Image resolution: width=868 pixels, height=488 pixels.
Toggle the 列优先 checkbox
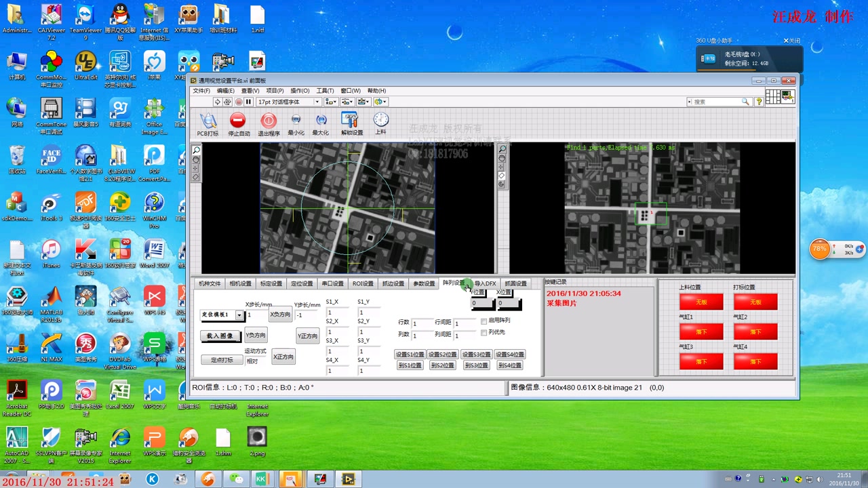pyautogui.click(x=484, y=332)
